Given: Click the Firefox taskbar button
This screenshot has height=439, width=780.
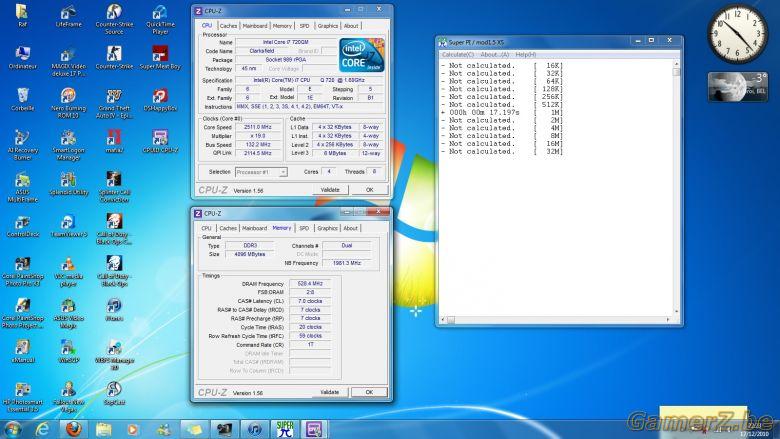Looking at the screenshot, I should tap(74, 429).
